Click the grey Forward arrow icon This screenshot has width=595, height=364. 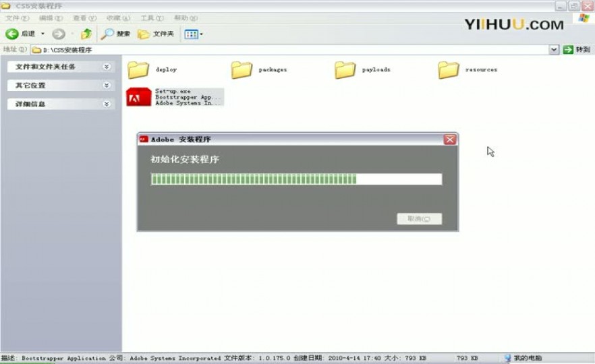[x=59, y=34]
